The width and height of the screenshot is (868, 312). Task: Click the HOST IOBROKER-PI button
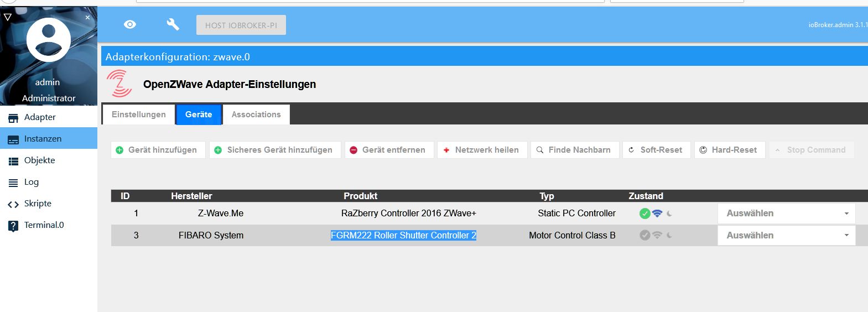click(x=241, y=25)
